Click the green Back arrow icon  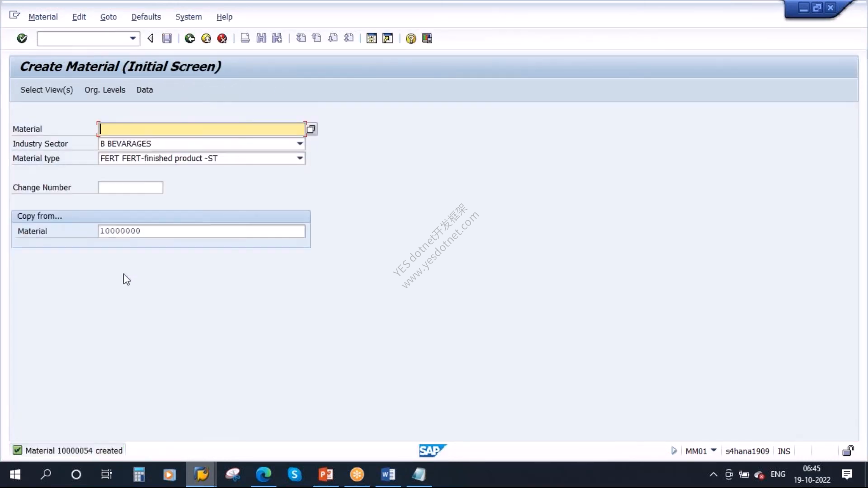tap(190, 38)
